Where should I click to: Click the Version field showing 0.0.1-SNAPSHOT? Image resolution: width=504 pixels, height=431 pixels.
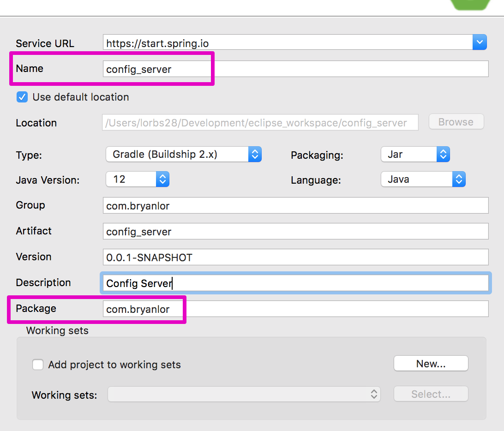295,257
